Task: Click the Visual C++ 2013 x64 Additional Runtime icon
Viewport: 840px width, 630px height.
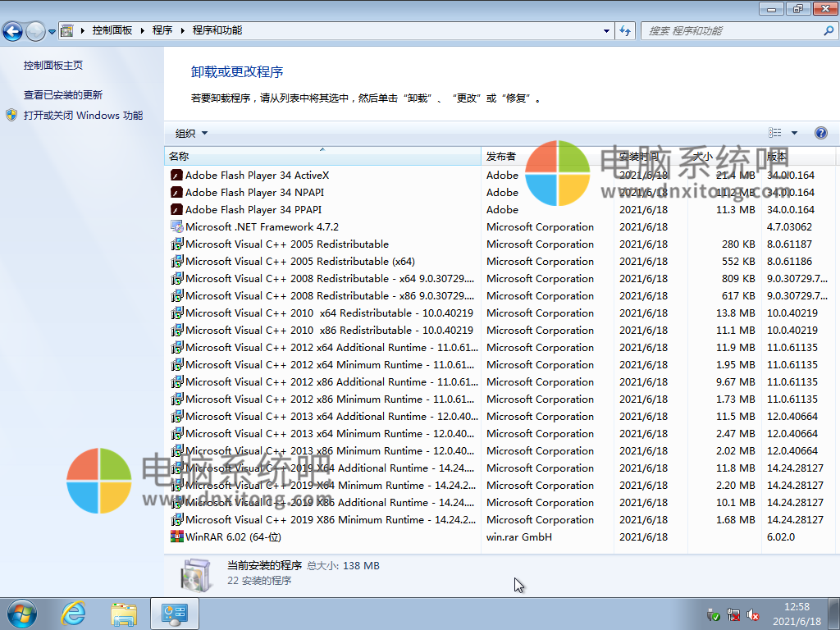Action: (x=177, y=416)
